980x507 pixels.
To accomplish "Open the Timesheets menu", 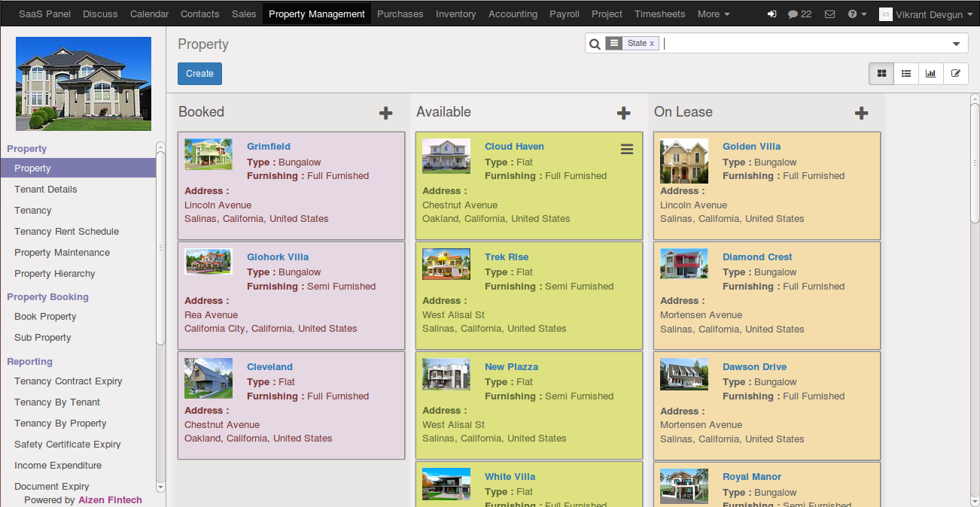I will coord(660,14).
